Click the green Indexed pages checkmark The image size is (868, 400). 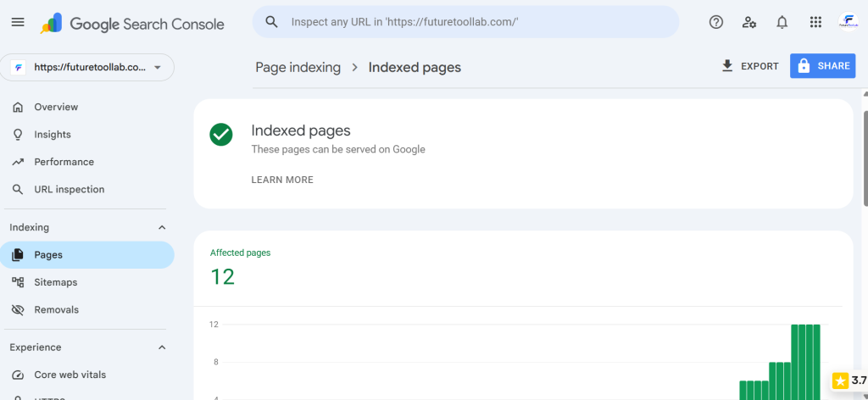[x=221, y=135]
